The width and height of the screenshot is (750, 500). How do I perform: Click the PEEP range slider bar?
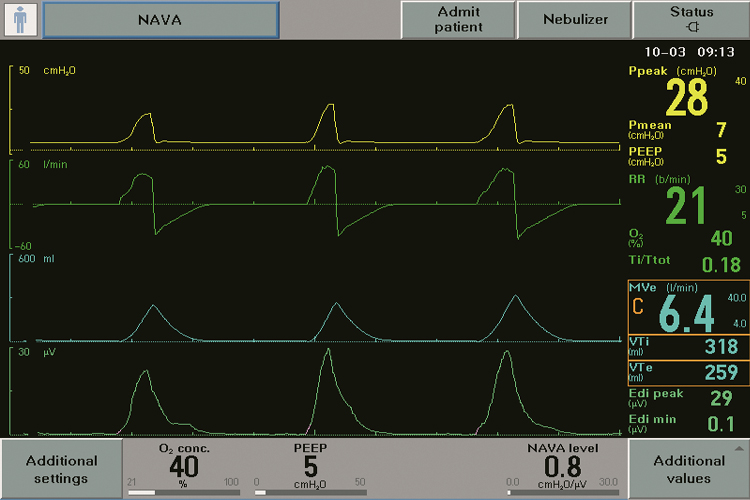[x=311, y=493]
